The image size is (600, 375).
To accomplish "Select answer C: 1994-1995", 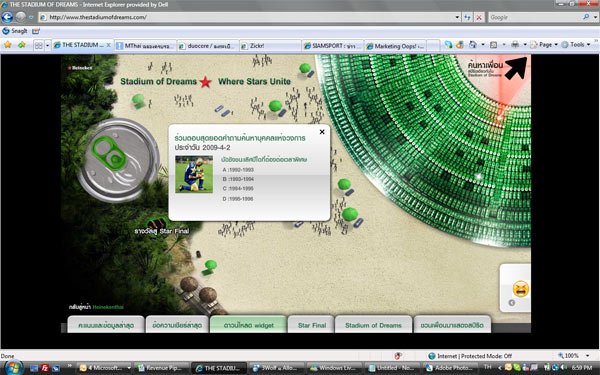I will [x=238, y=189].
